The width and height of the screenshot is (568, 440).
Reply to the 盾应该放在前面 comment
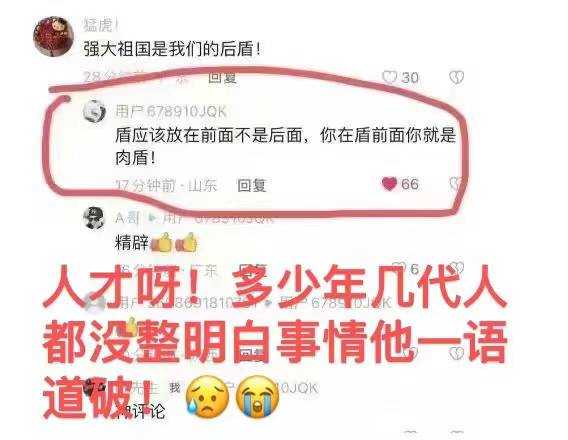252,185
